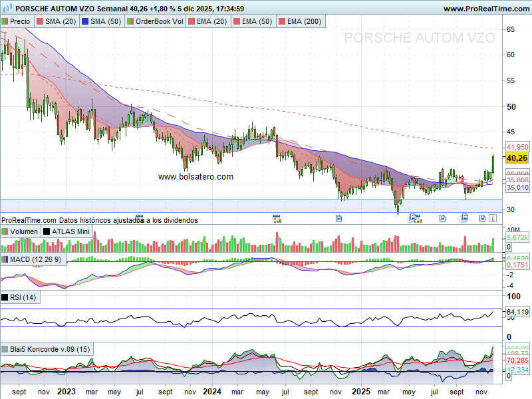Open the leftmost single document news icon
This screenshot has width=532, height=399.
[338, 218]
